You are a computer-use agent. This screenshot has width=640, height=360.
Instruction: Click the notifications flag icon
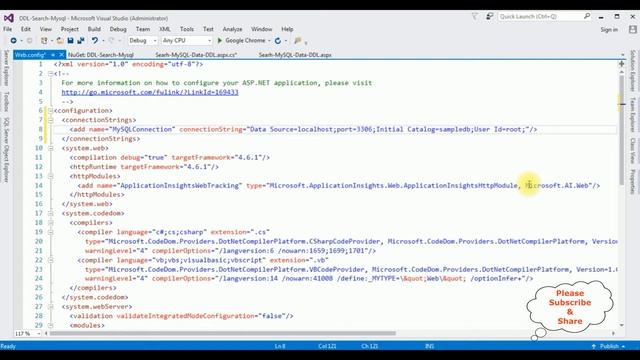point(475,16)
